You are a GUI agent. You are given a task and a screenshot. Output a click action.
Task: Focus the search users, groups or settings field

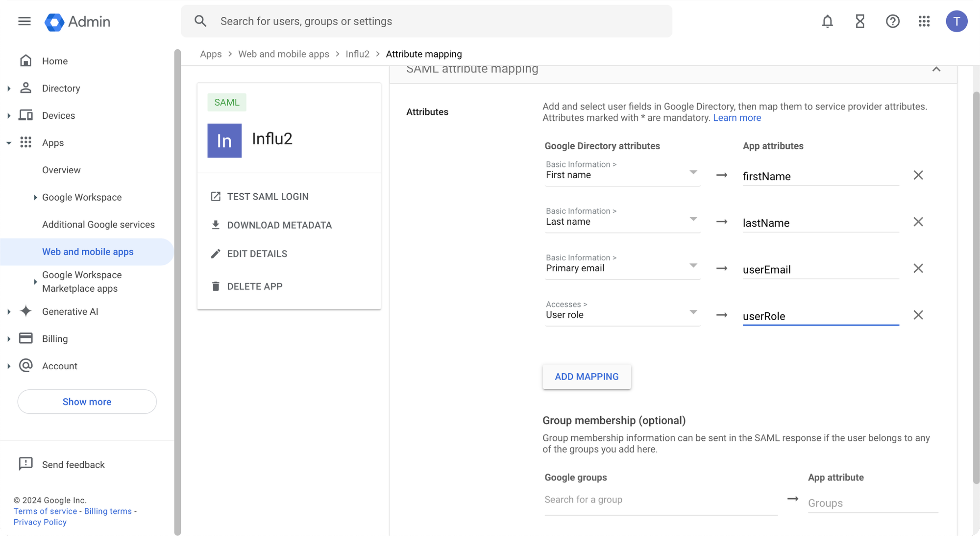(x=426, y=21)
